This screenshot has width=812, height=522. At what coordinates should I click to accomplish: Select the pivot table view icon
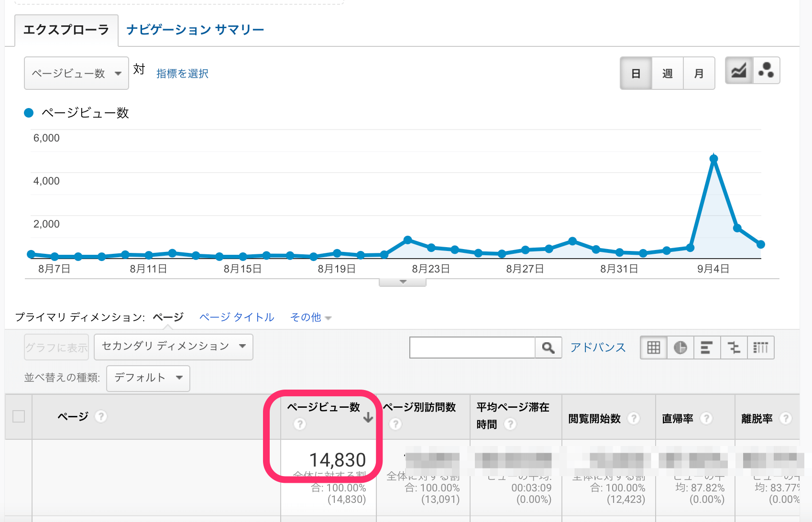click(760, 348)
